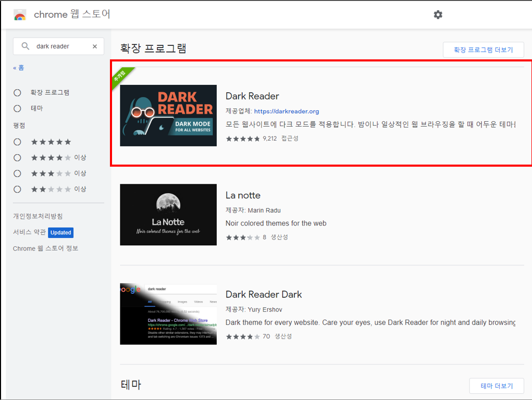
Task: Filter by four stars 이상 rating
Action: tap(17, 158)
